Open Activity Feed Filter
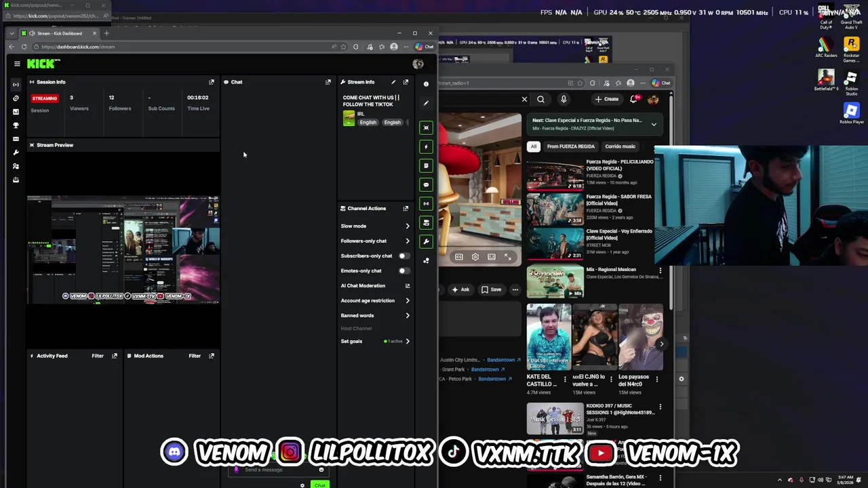The image size is (868, 488). tap(98, 356)
